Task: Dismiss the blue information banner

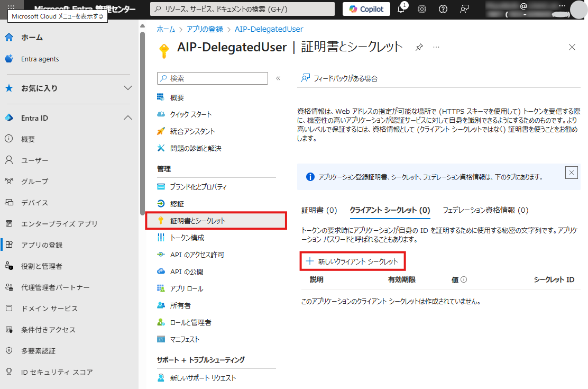Action: pos(572,173)
